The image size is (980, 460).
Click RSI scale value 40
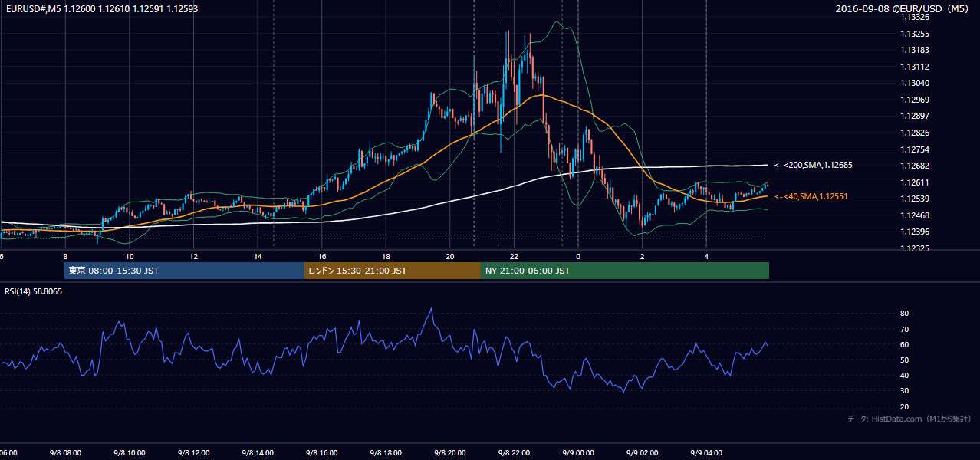pos(905,375)
